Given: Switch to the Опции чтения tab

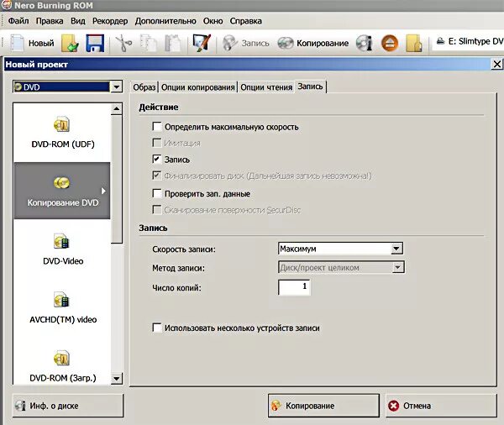Looking at the screenshot, I should (x=266, y=87).
